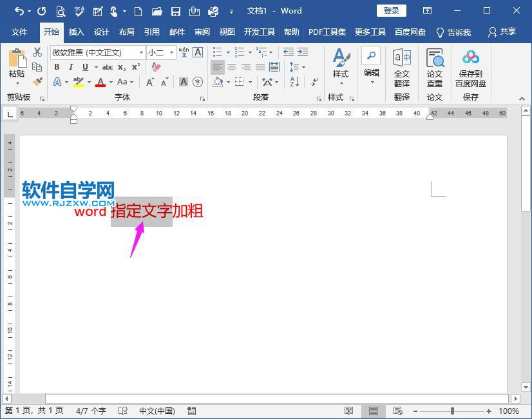The width and height of the screenshot is (532, 419).
Task: Toggle the show/hide formatting marks icon
Action: pos(314,83)
